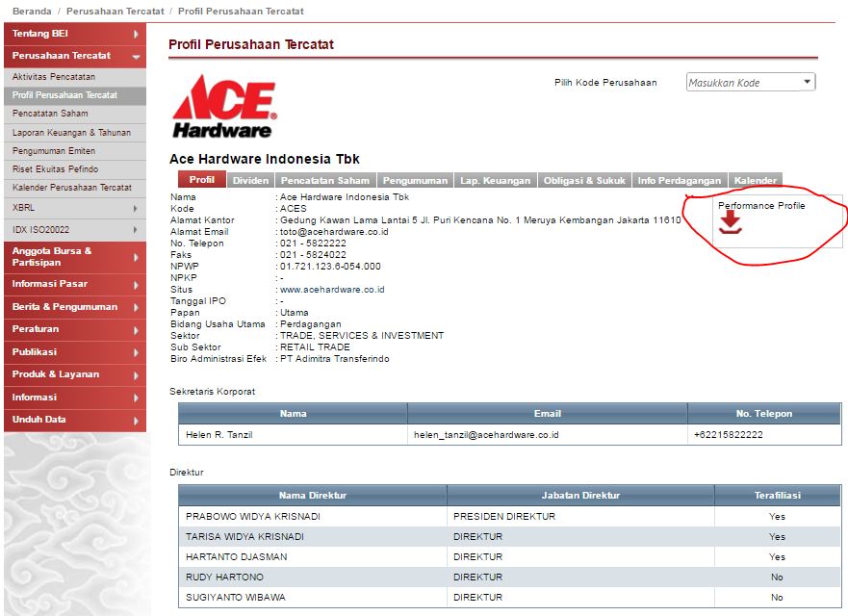Collapse the Perusahaan Tercatat menu
Screen dimensions: 848x616
point(75,56)
